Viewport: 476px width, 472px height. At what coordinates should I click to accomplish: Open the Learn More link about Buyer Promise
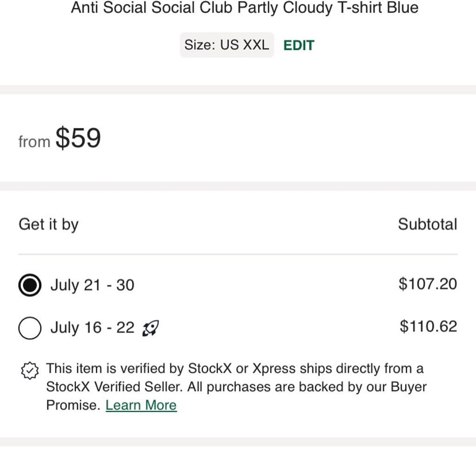pos(141,405)
